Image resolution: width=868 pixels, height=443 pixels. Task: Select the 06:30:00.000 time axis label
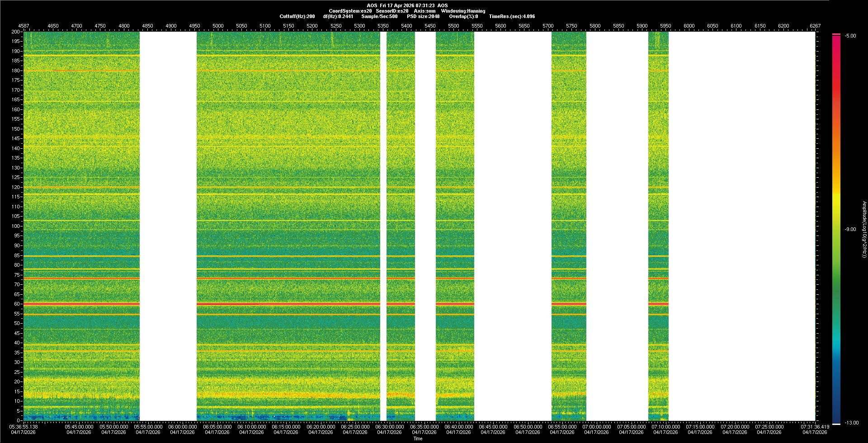[389, 427]
